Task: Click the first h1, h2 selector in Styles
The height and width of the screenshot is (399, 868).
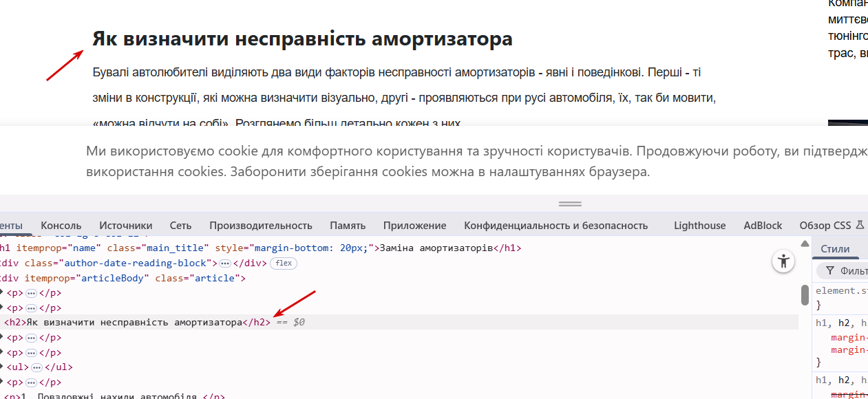Action: [841, 323]
